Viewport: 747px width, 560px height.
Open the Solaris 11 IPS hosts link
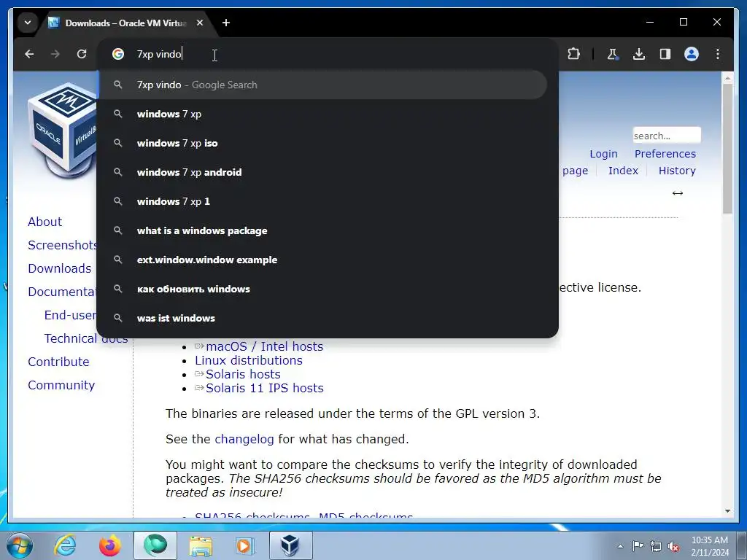(x=264, y=388)
